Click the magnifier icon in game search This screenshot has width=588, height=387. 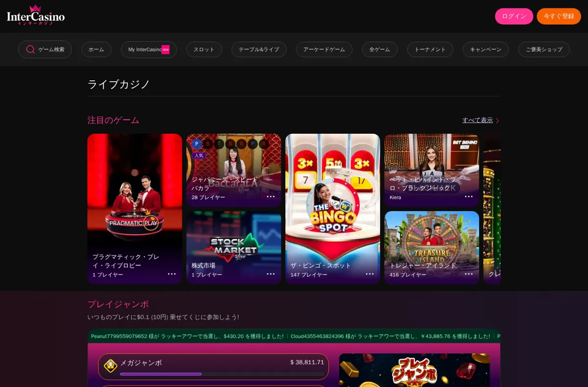click(x=30, y=49)
